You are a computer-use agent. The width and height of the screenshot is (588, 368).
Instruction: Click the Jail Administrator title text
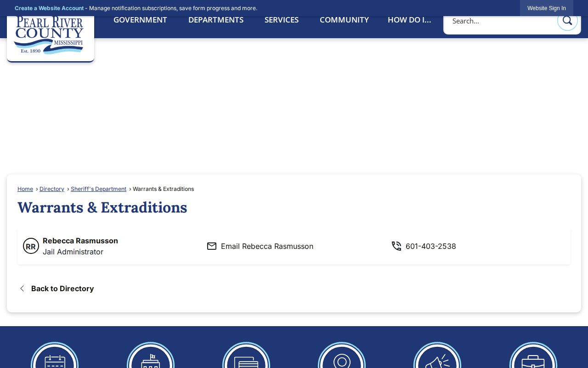[x=73, y=252]
